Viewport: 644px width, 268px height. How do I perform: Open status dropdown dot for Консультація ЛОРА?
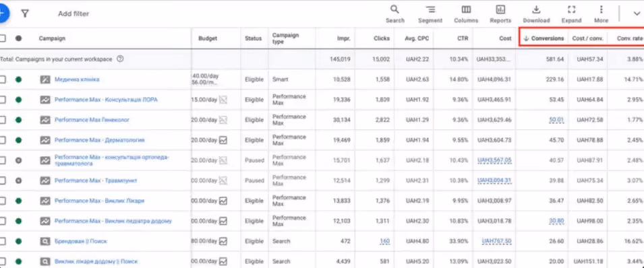click(18, 100)
